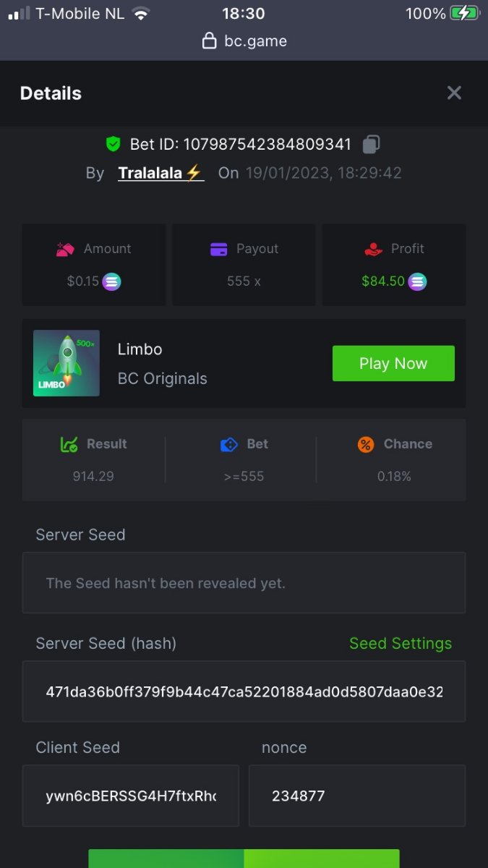Click the Solana coin icon beside Amount
The width and height of the screenshot is (488, 868).
(111, 281)
